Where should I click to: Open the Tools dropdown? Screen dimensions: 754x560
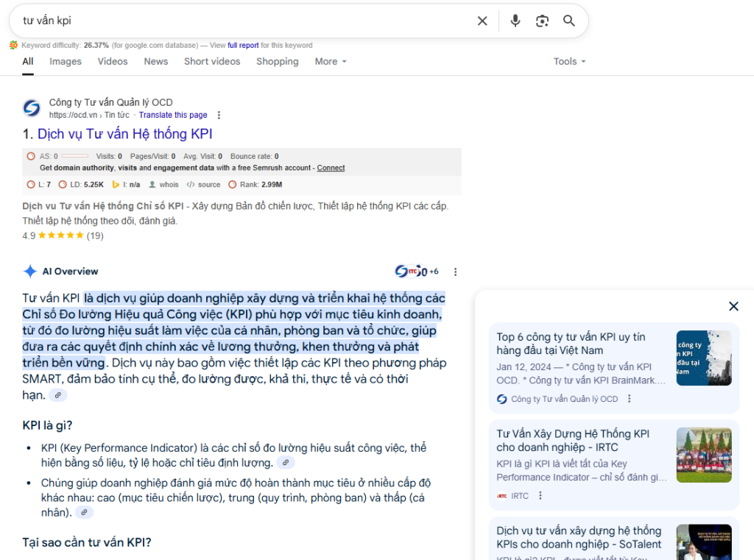pyautogui.click(x=569, y=62)
